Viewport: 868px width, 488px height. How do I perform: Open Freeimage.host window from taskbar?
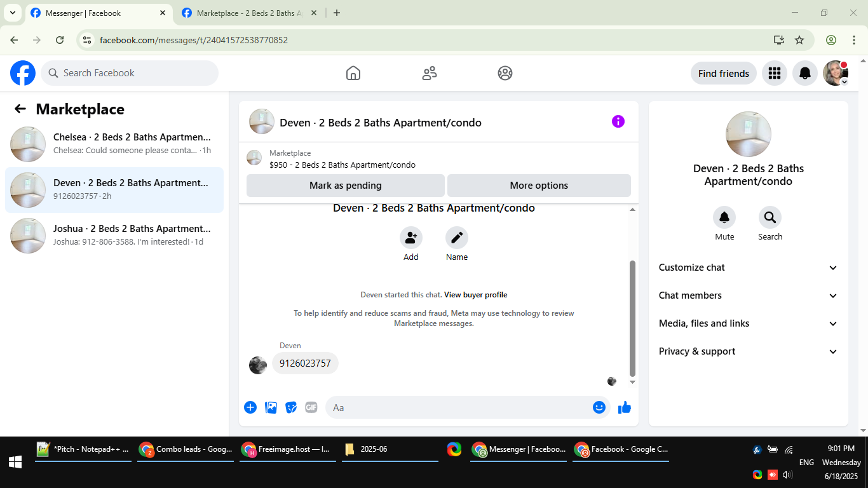point(288,449)
